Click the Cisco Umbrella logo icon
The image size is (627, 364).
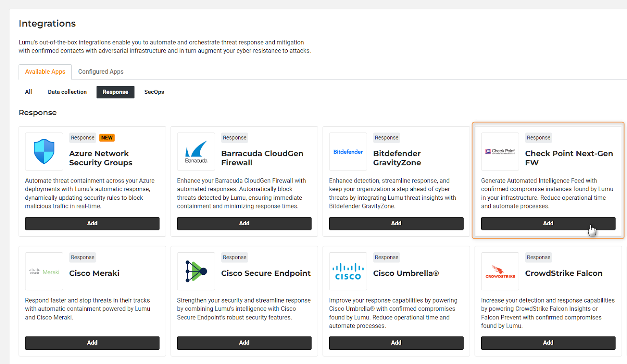pos(348,272)
